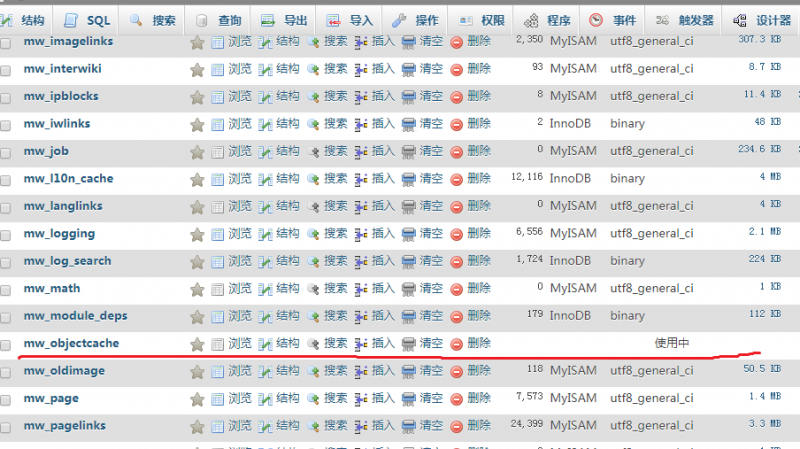This screenshot has width=800, height=449.
Task: Click the structure icon for mw_oldimage
Action: tap(265, 372)
